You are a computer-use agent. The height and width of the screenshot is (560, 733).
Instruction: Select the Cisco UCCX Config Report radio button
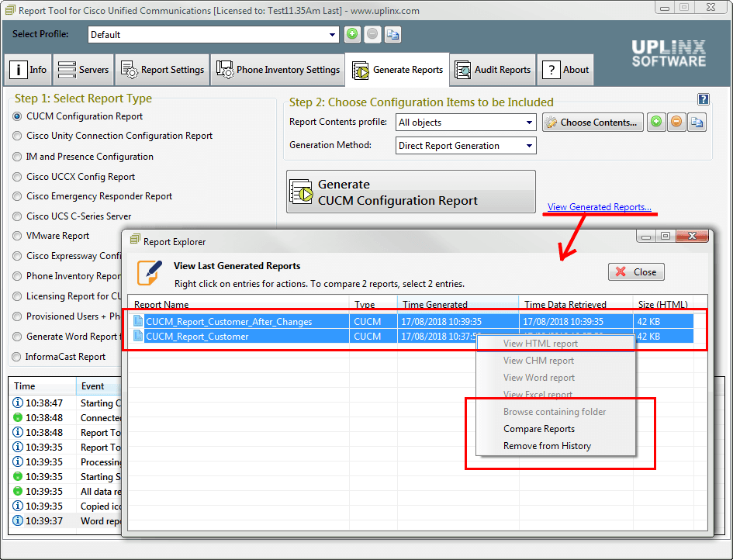pyautogui.click(x=18, y=177)
